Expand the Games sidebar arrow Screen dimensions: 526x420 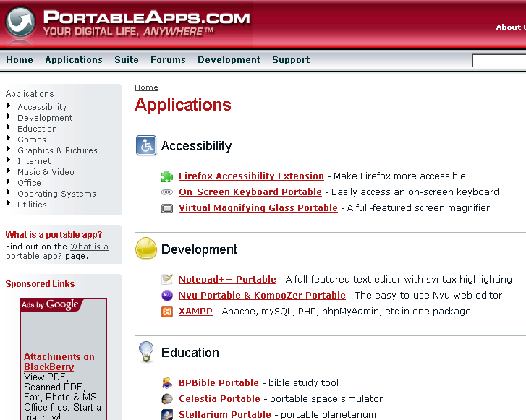tap(9, 138)
